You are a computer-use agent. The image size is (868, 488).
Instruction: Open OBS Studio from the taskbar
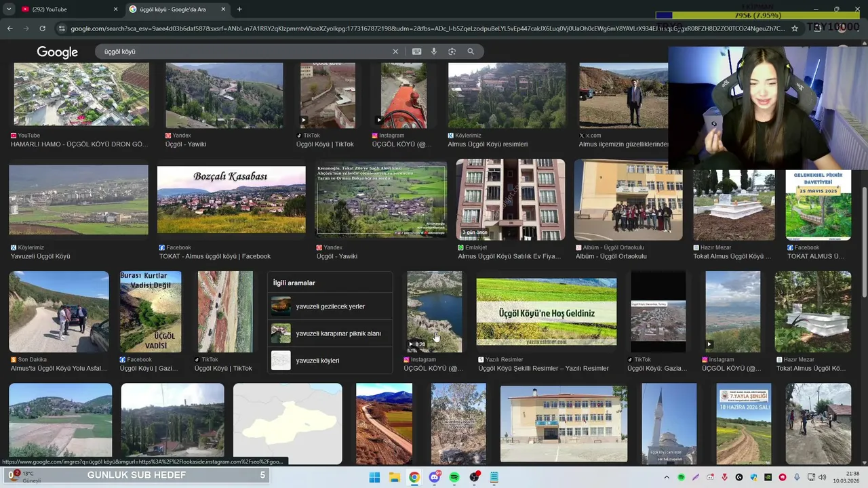(475, 478)
